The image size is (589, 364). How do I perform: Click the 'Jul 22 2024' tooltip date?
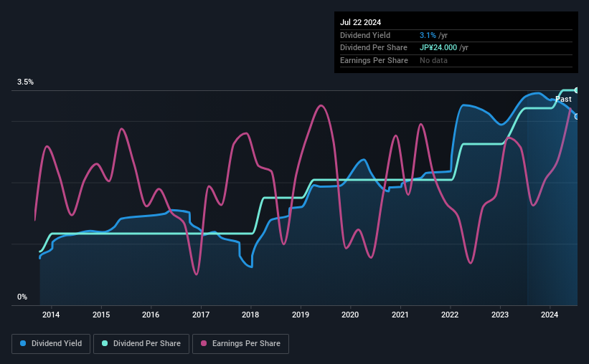tap(360, 22)
